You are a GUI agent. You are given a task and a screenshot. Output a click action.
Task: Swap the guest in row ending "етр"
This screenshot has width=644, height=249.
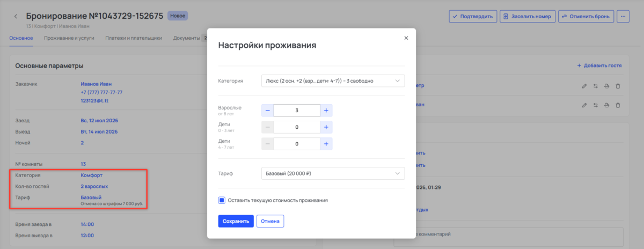(596, 86)
